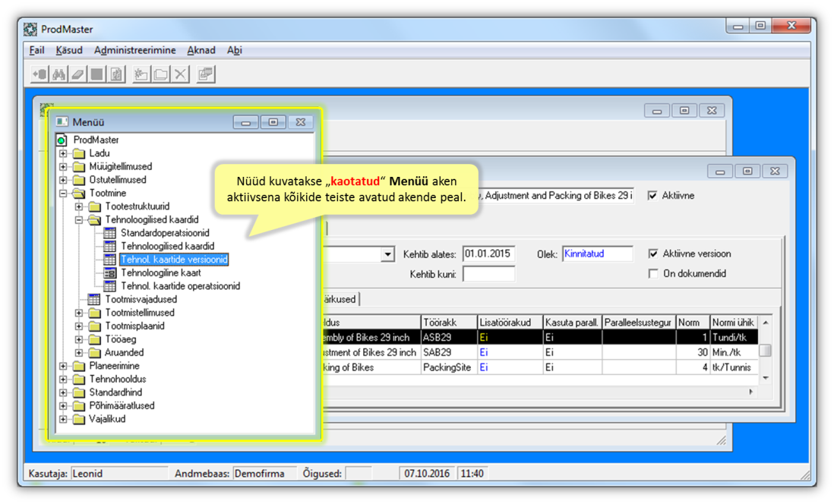Expand the Müügitellimused tree node
This screenshot has height=504, width=834.
point(63,166)
